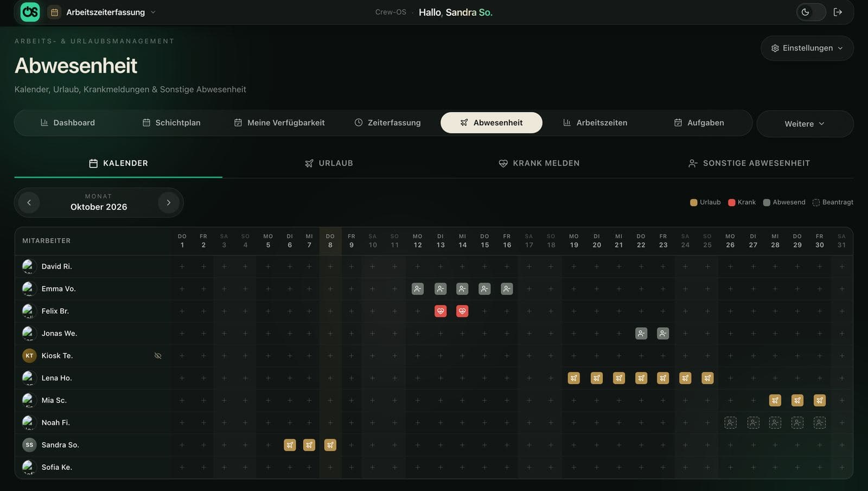Open Lena Ho. vacation icon on 19
The height and width of the screenshot is (491, 868).
(574, 378)
